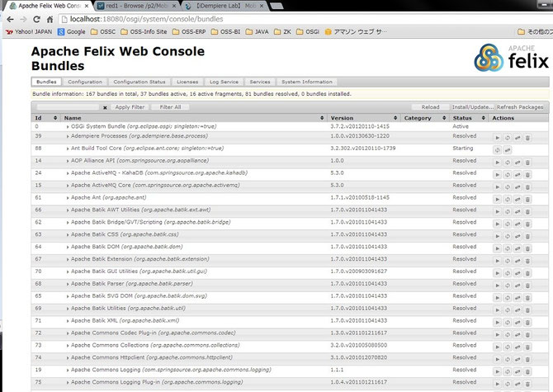Open the Configuration Status tab
553x392 pixels.
[x=139, y=82]
